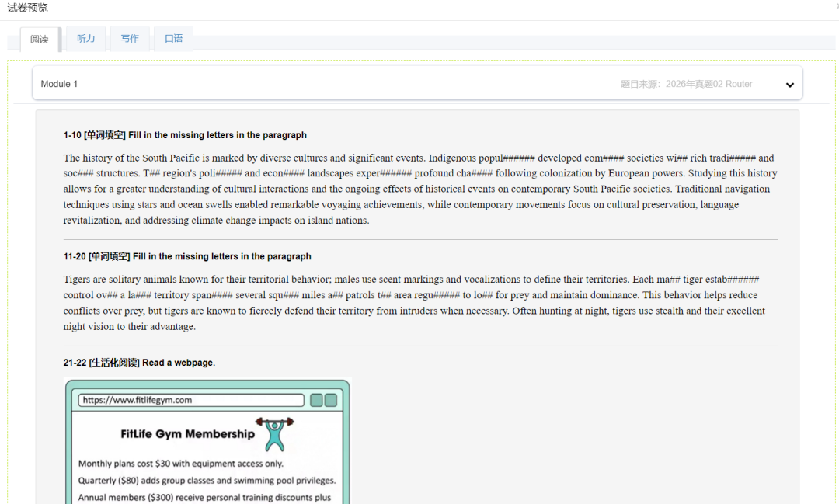
Task: Click the South Pacific history paragraph
Action: point(419,189)
